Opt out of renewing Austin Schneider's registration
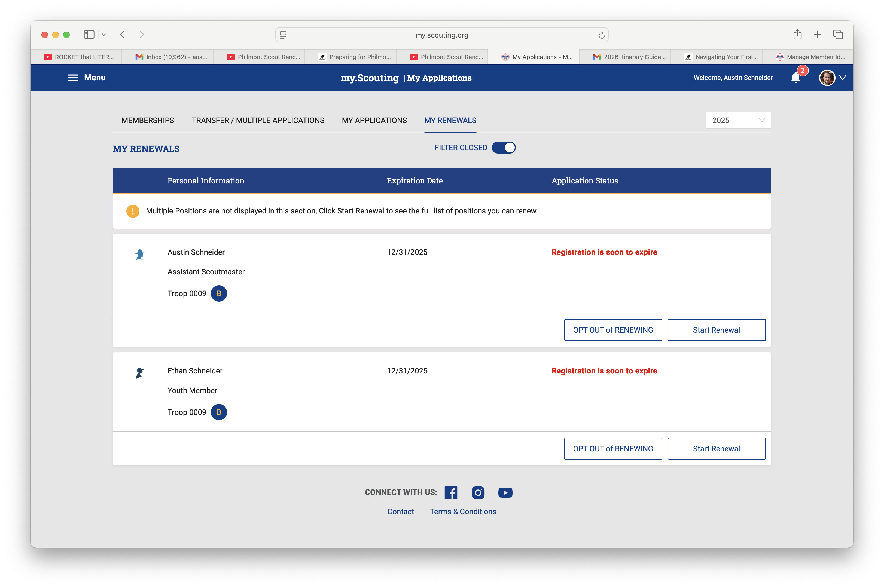 [613, 330]
